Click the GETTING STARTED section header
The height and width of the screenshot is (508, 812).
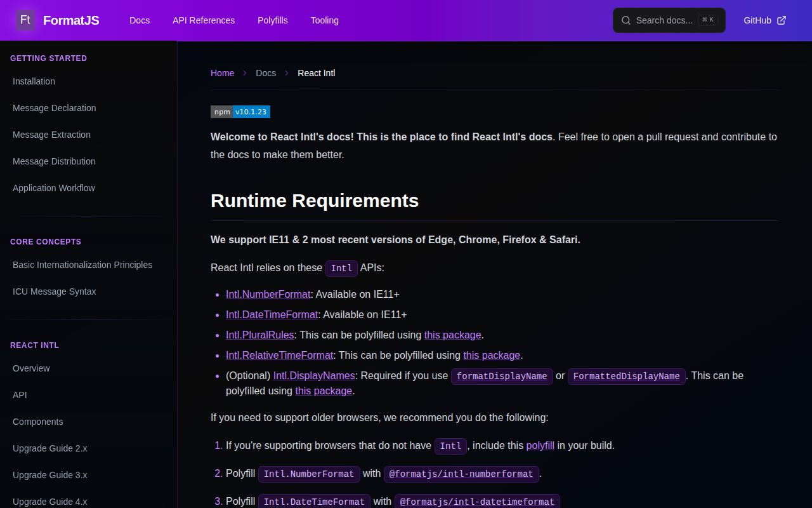[49, 58]
